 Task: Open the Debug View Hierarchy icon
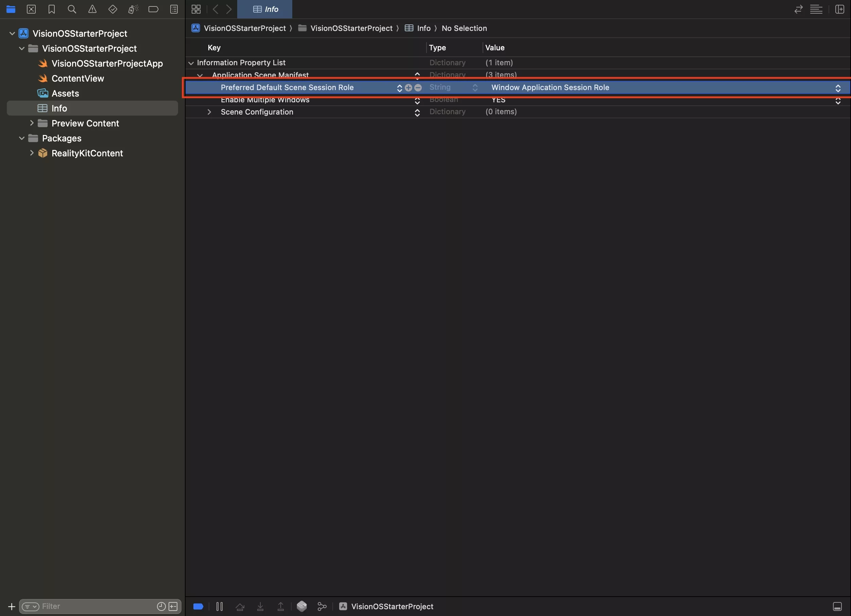click(x=302, y=606)
